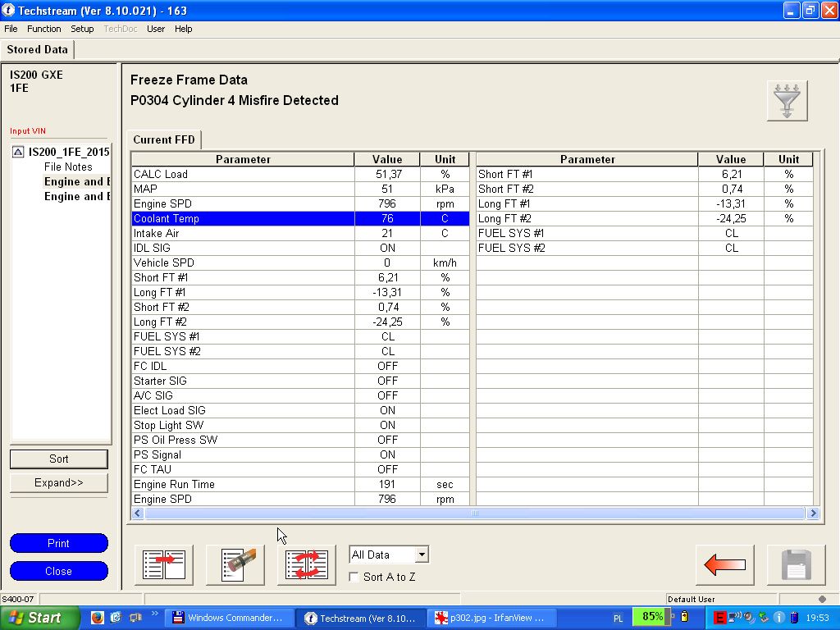The image size is (840, 630).
Task: Click the left table's Unit column header
Action: tap(445, 160)
